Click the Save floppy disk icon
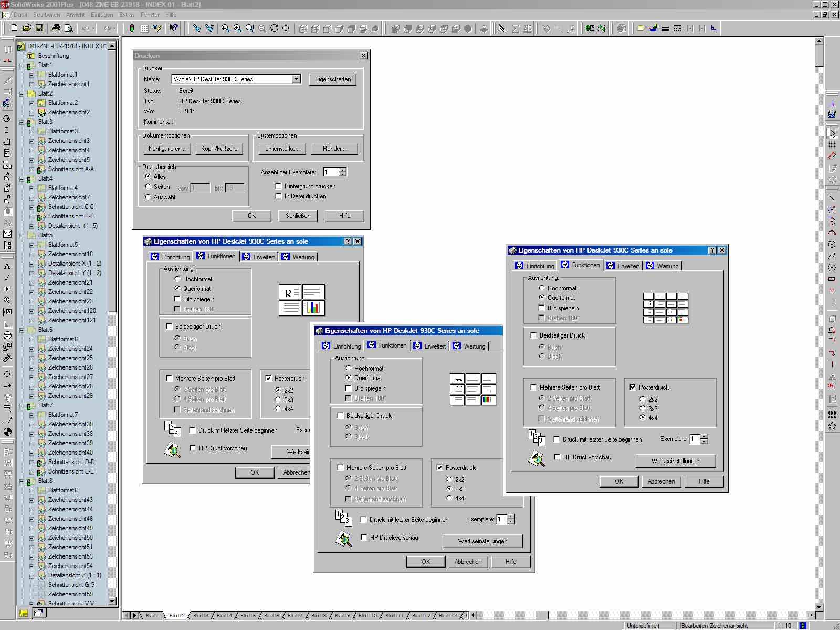Viewport: 840px width, 630px height. tap(39, 28)
